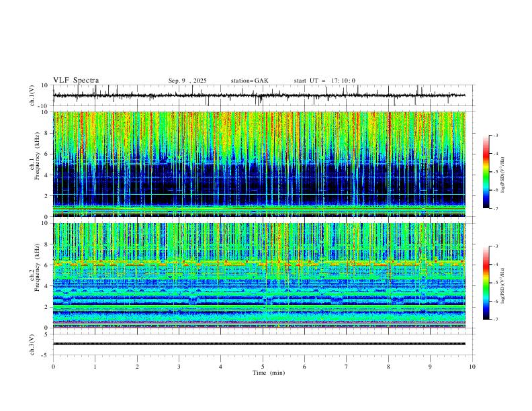532x411 pixels.
Task: Click time axis tick label '10'
Action: [472, 367]
